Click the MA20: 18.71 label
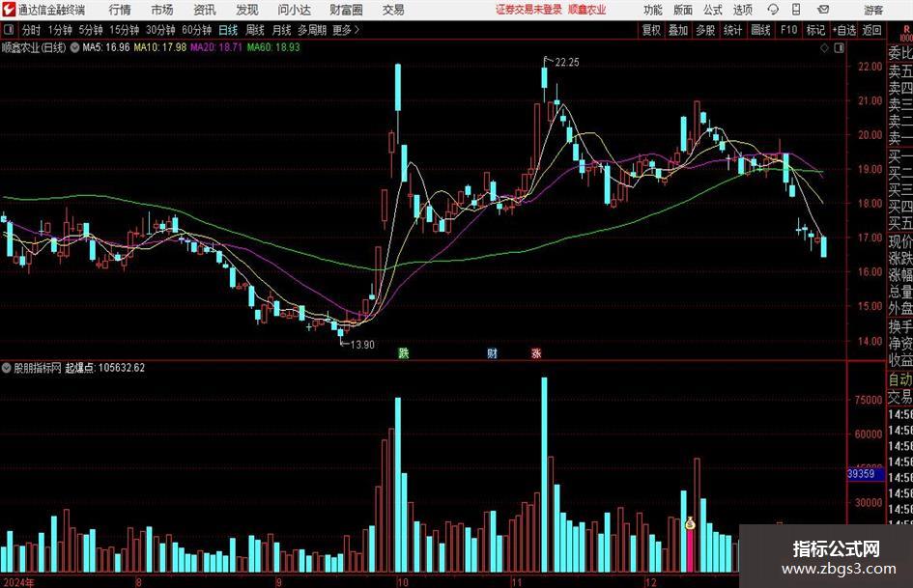Viewport: 913px width, 588px height. tap(216, 47)
